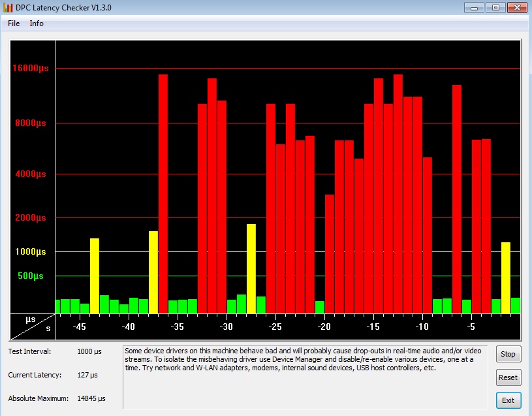Click the -15 time axis label
This screenshot has height=416, width=532.
373,327
